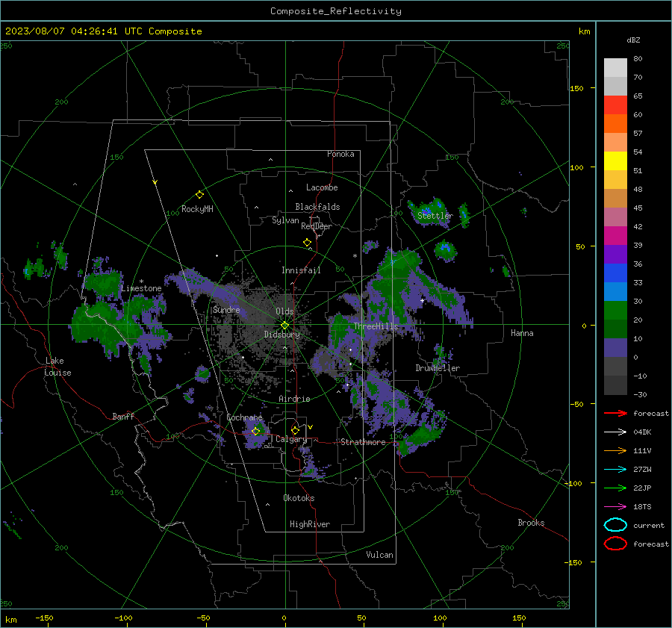
Task: Click the Limestone label
Action: click(141, 288)
